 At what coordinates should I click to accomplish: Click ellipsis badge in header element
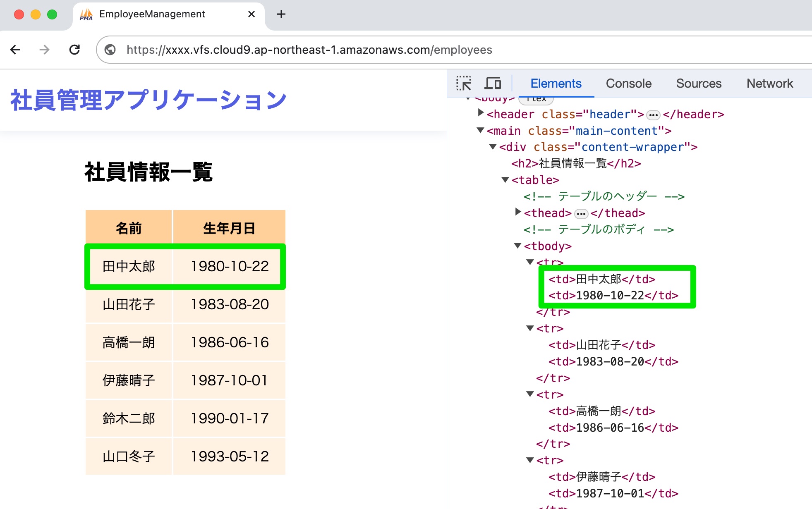click(653, 115)
